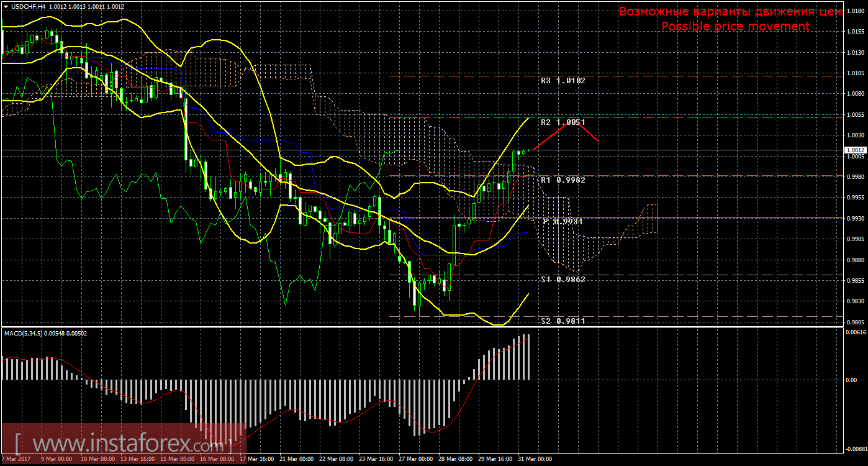Screen dimensions: 868x466
Task: Click the 0.9830 price axis value
Action: pyautogui.click(x=856, y=301)
